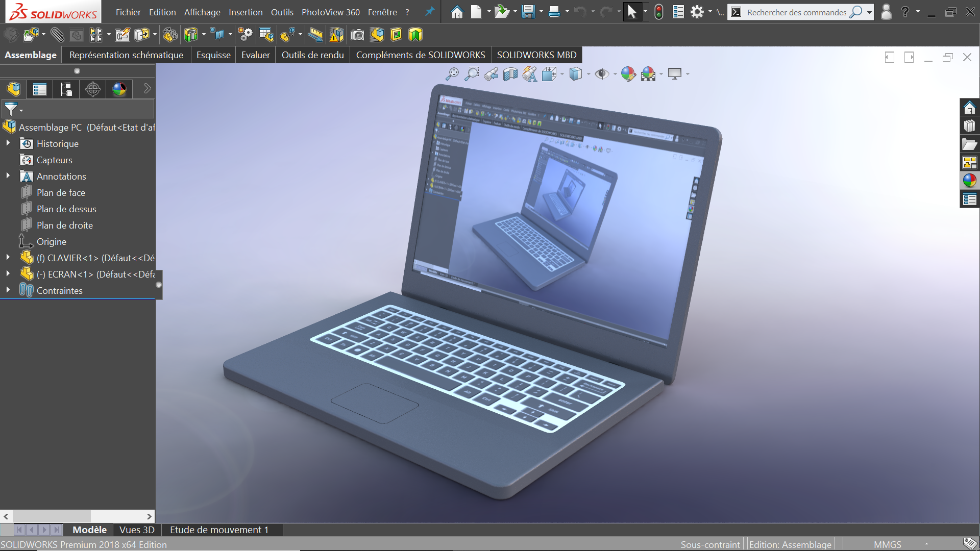Expand the CLAVIER<1> component

coord(8,258)
